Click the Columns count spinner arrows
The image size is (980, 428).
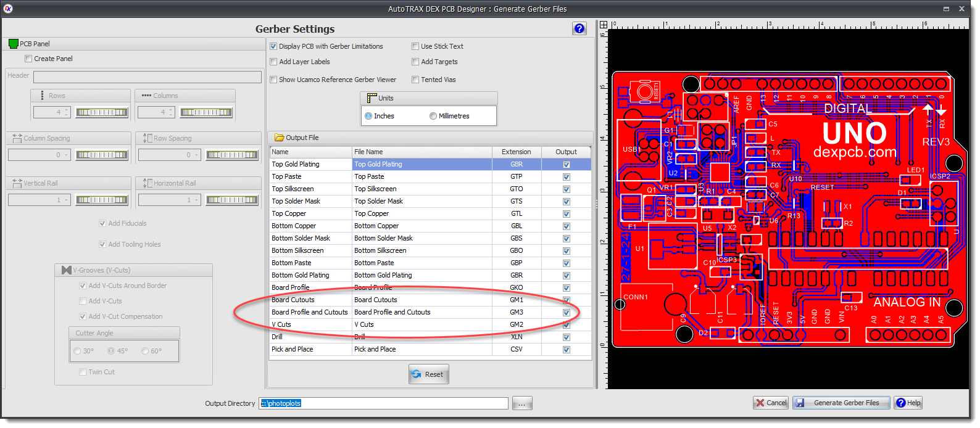pyautogui.click(x=171, y=112)
